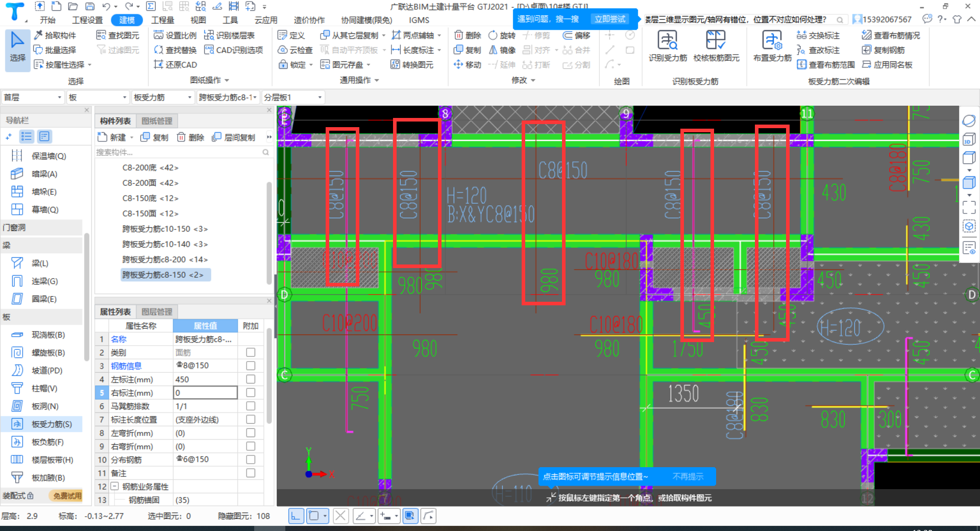Open the 分层板1 dropdown

pos(293,97)
